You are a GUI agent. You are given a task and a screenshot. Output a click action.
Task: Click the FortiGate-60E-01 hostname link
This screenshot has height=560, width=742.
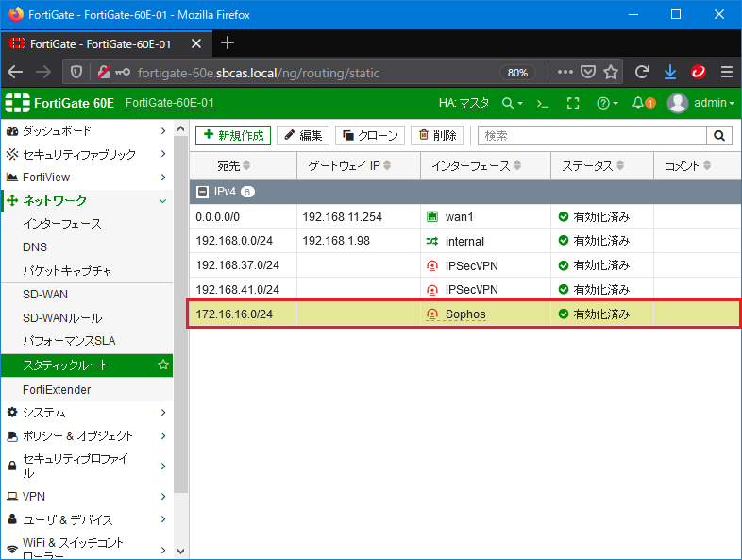coord(169,103)
